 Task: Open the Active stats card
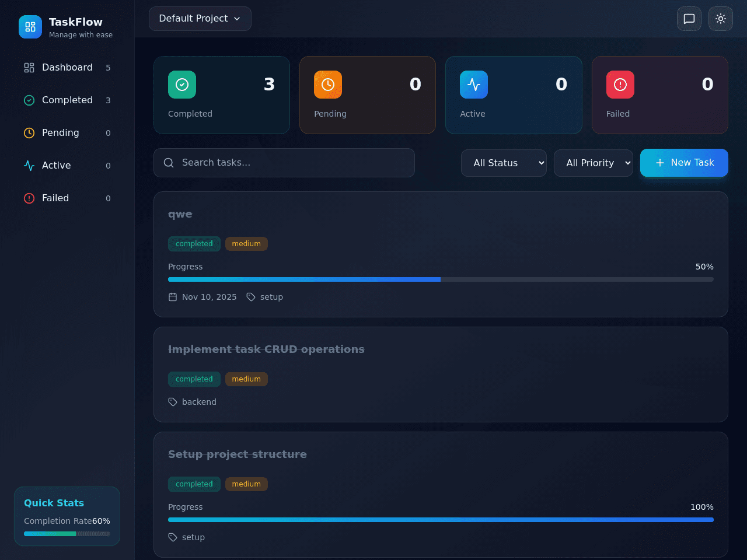tap(514, 95)
